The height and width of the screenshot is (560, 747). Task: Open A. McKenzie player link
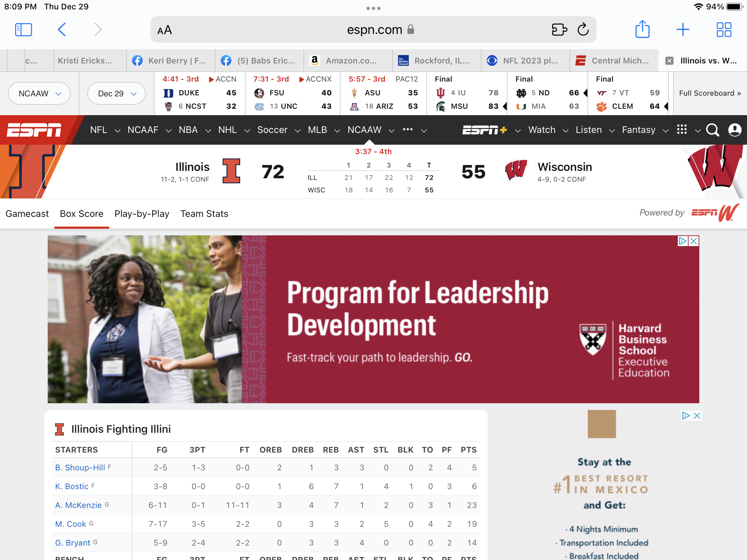click(x=78, y=505)
